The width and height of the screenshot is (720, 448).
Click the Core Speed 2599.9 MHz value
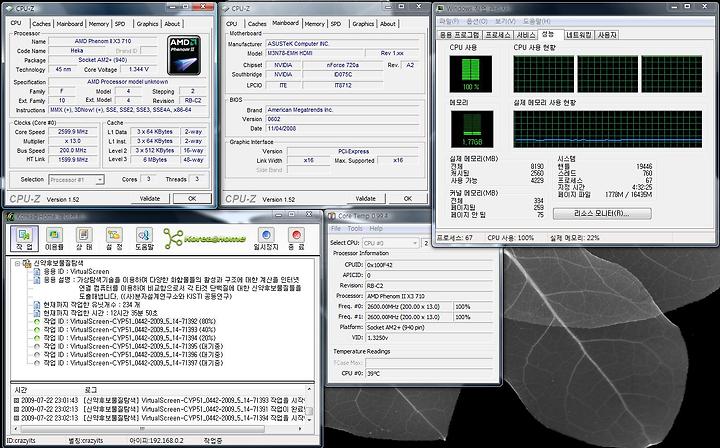[x=73, y=132]
